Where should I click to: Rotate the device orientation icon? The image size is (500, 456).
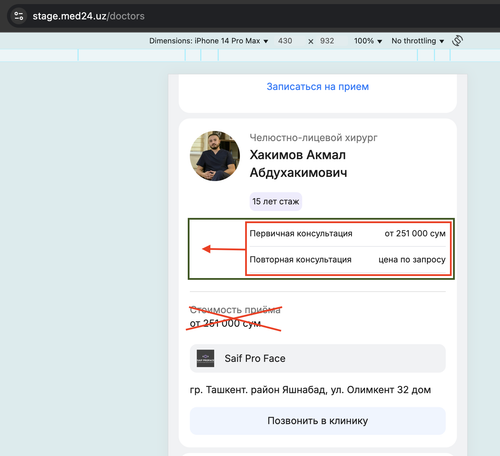(457, 41)
